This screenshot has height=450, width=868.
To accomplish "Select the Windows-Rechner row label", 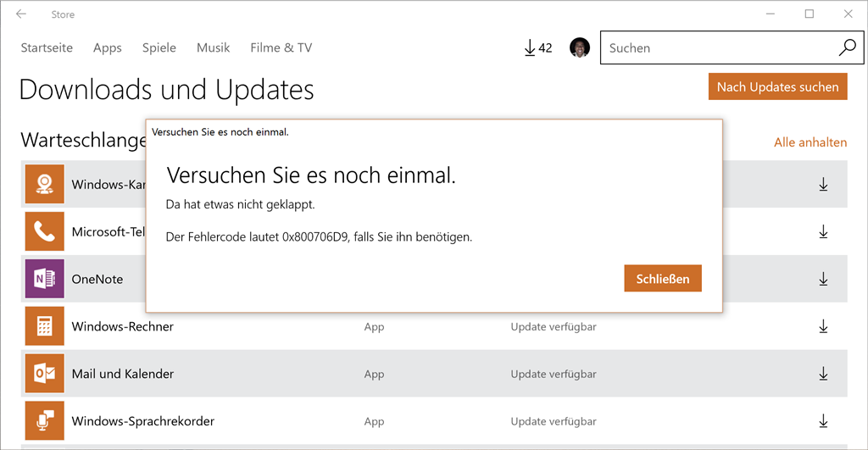I will 122,326.
